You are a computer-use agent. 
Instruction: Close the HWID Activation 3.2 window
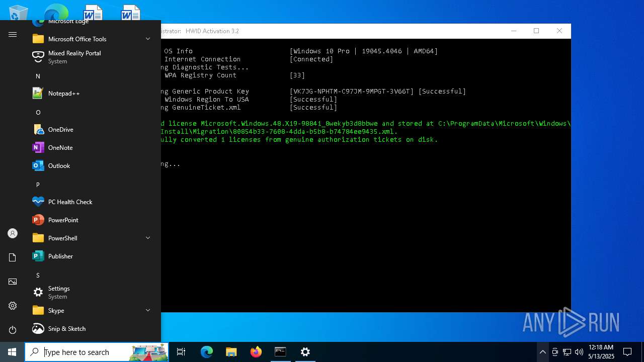tap(559, 31)
